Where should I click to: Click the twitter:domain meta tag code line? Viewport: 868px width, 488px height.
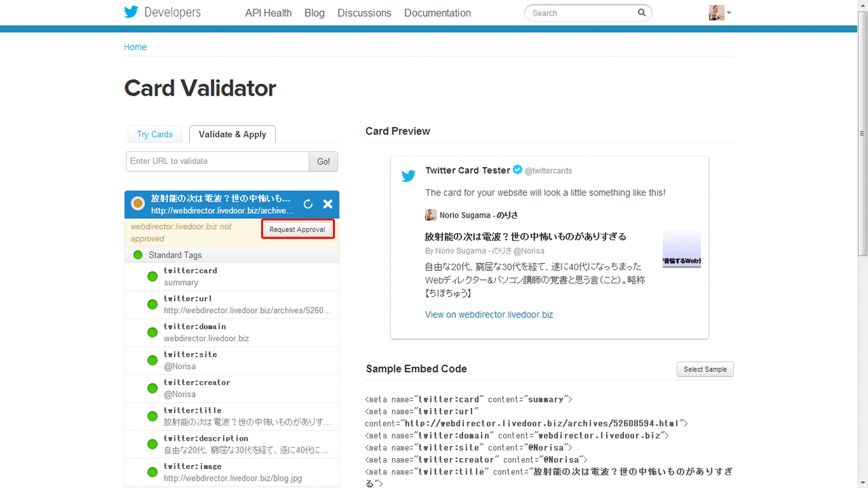point(517,435)
